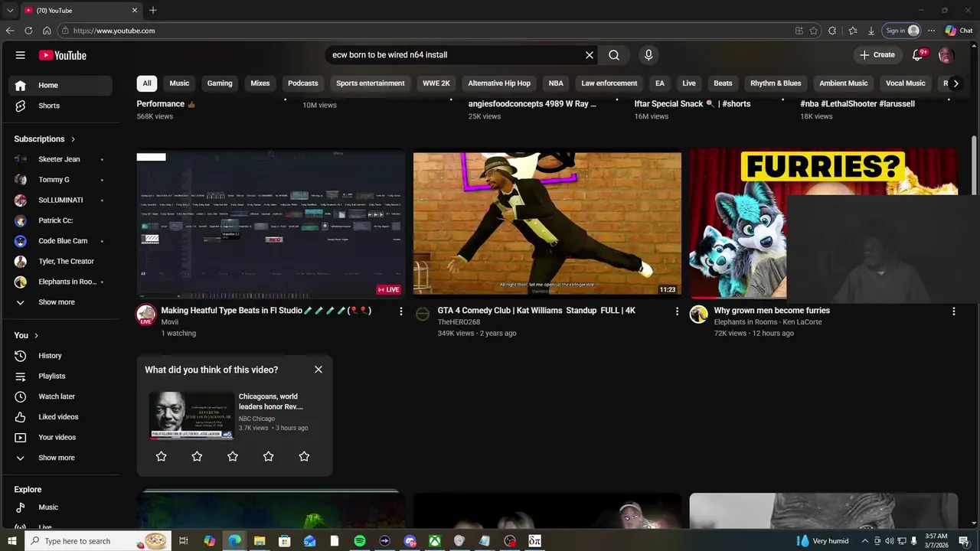Clear the search box with the X

click(590, 55)
